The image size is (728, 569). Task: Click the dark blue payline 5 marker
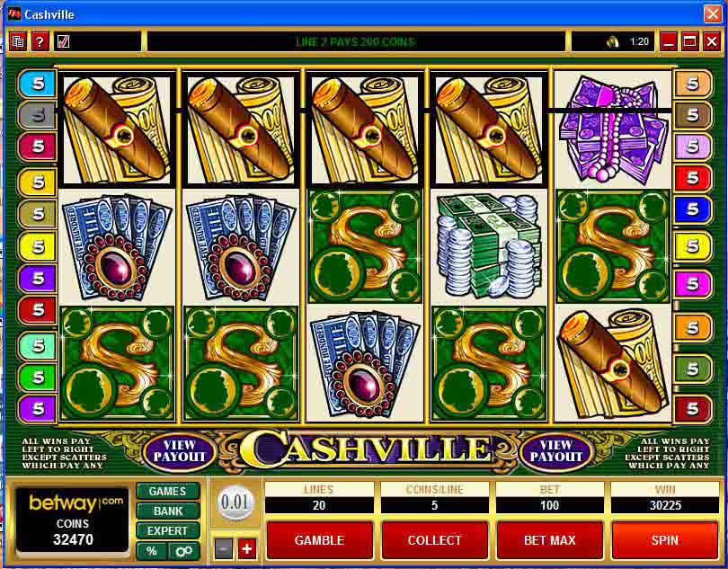(692, 209)
